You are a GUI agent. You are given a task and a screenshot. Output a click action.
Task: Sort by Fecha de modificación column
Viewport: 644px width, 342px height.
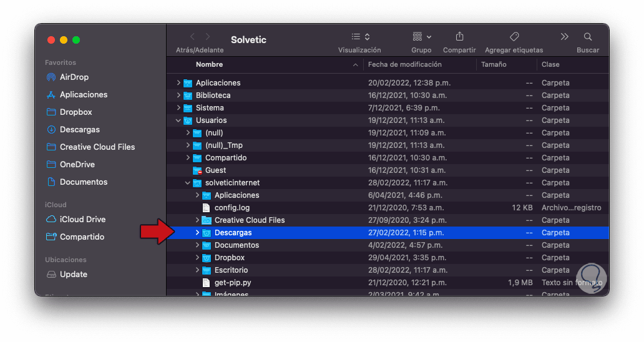click(x=405, y=65)
